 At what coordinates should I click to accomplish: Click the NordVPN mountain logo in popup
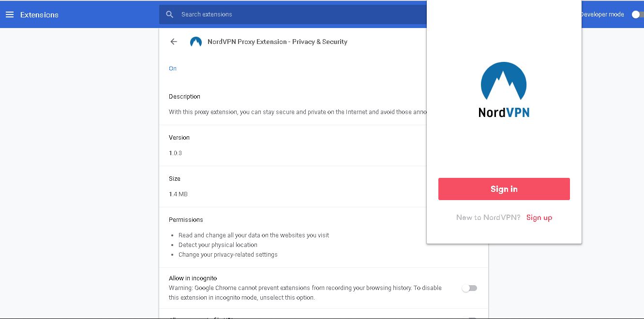click(504, 81)
